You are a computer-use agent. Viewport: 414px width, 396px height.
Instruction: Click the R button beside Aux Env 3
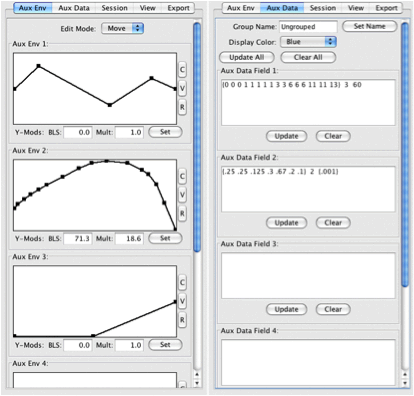(x=182, y=320)
